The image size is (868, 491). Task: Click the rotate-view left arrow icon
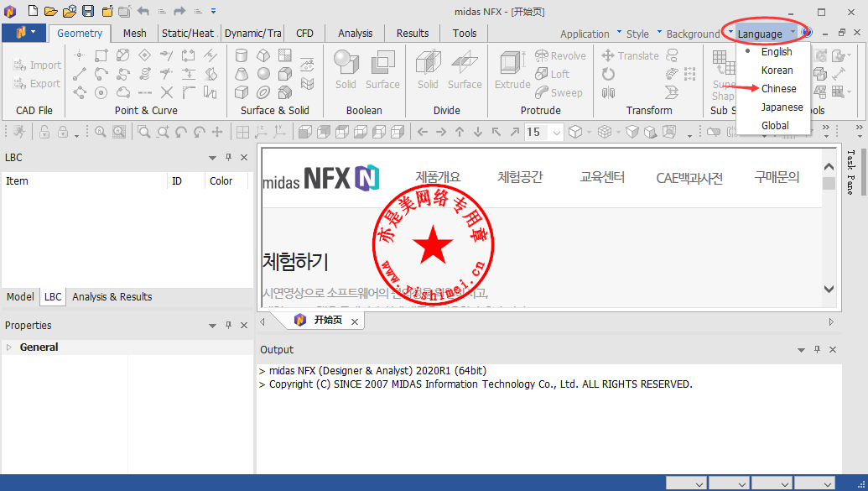point(423,132)
